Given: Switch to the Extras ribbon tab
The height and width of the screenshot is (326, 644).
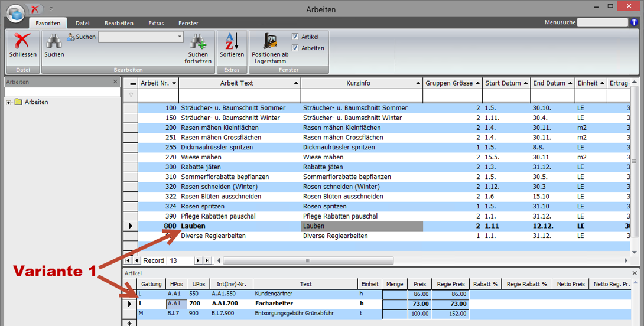Looking at the screenshot, I should pos(156,24).
